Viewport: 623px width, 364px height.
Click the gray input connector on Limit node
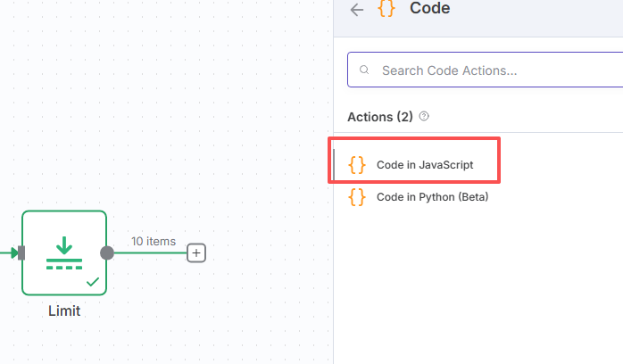(21, 252)
